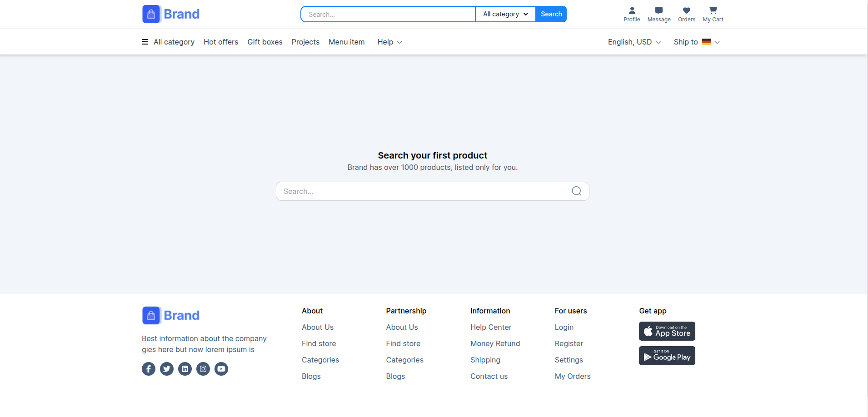This screenshot has width=868, height=417.
Task: Click the Twitter social icon
Action: pyautogui.click(x=167, y=369)
